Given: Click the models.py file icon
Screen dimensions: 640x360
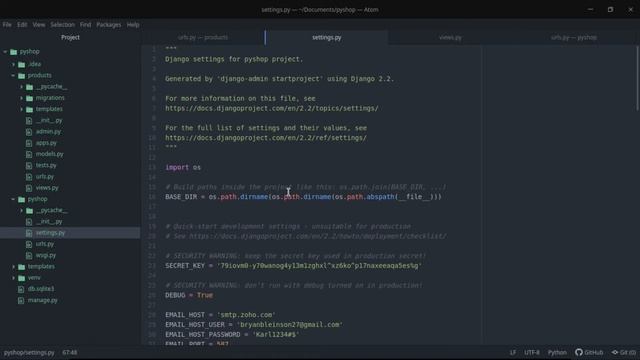Looking at the screenshot, I should (x=29, y=154).
